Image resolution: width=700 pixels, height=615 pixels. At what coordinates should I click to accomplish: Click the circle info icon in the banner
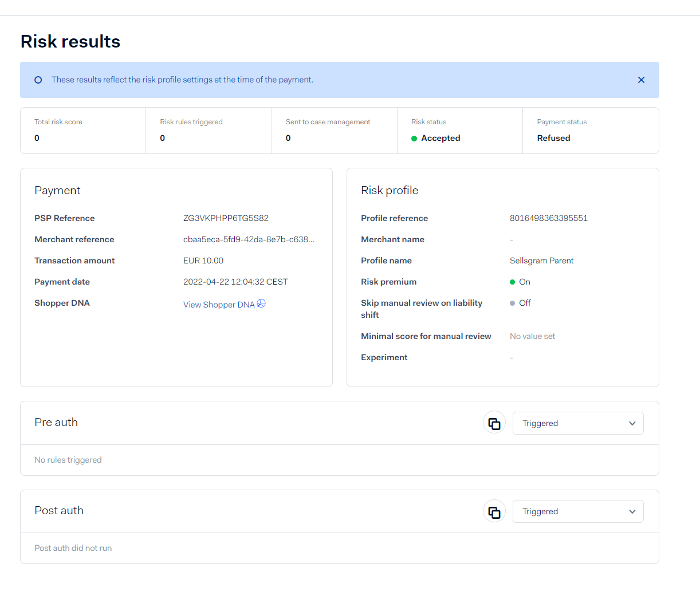click(x=38, y=80)
